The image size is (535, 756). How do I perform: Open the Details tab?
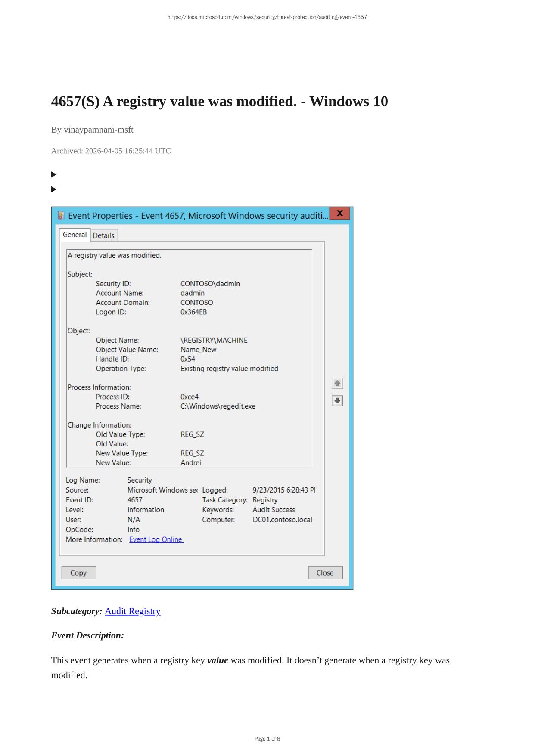coord(104,235)
